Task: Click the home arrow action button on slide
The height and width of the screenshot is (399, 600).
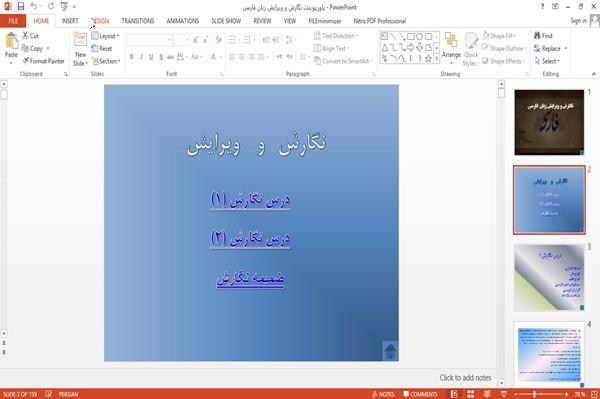Action: click(x=390, y=350)
